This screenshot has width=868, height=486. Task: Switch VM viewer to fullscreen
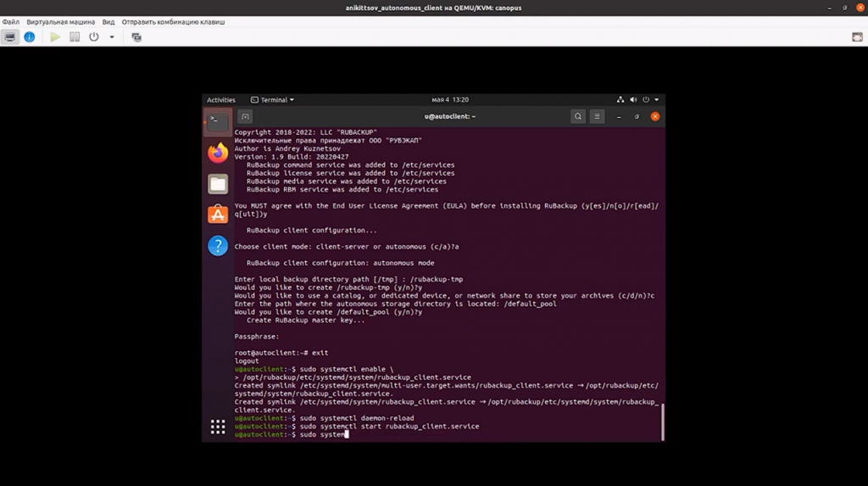(x=857, y=37)
